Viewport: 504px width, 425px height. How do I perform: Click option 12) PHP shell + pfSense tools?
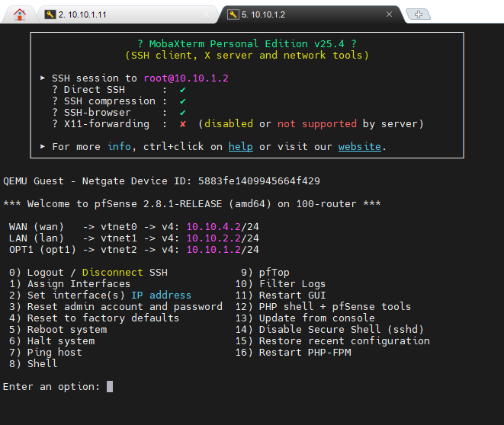coord(323,306)
